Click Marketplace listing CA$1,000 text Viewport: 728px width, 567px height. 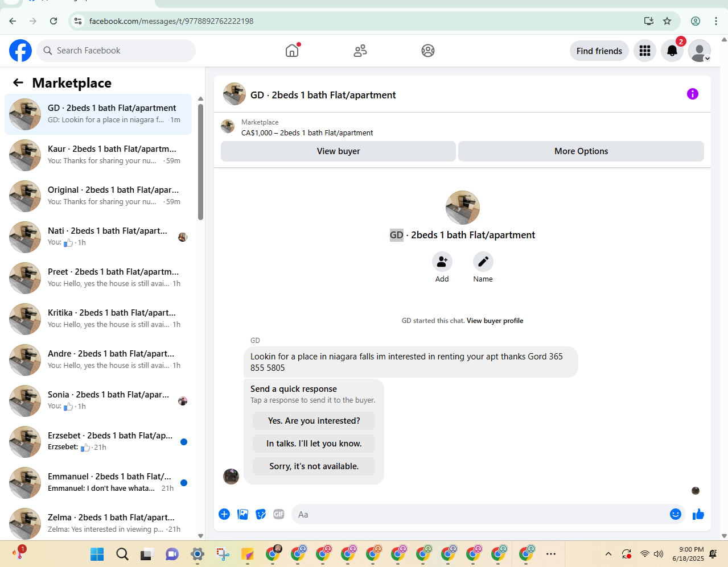click(x=307, y=133)
